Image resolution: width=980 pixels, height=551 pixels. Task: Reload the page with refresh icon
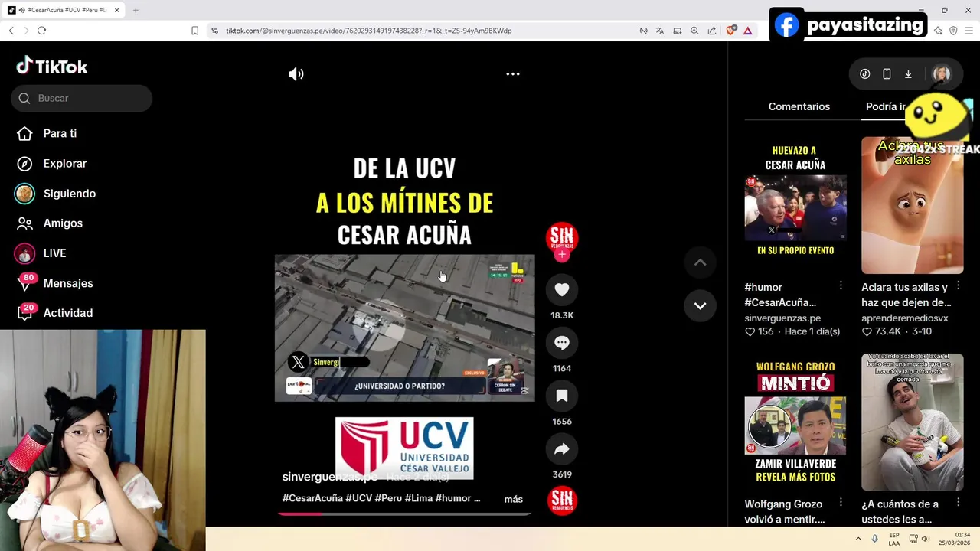41,31
